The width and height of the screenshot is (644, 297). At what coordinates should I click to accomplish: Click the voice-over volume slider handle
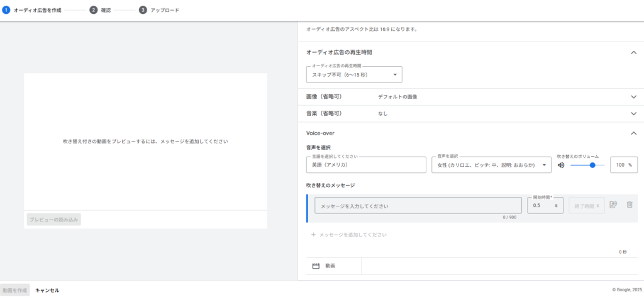(x=592, y=165)
